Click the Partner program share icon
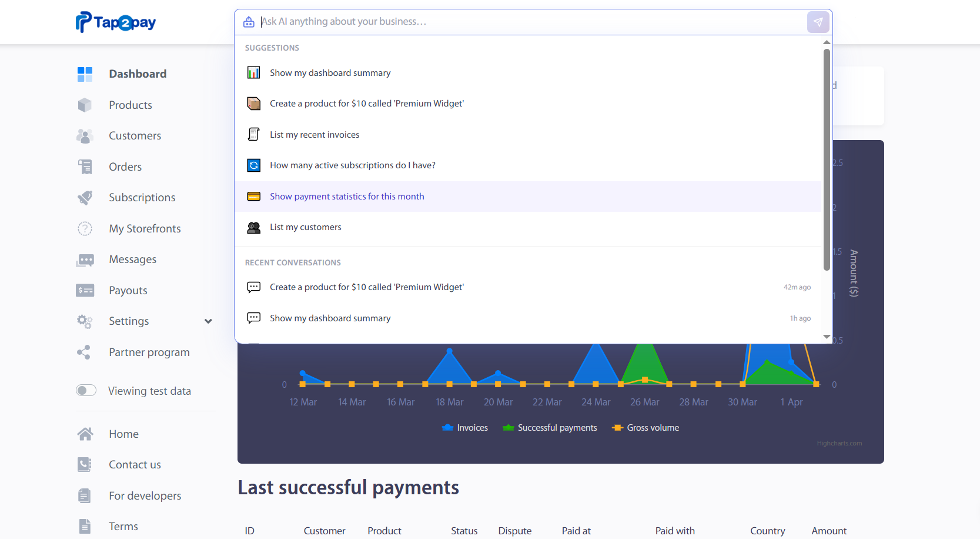The image size is (980, 539). 84,352
